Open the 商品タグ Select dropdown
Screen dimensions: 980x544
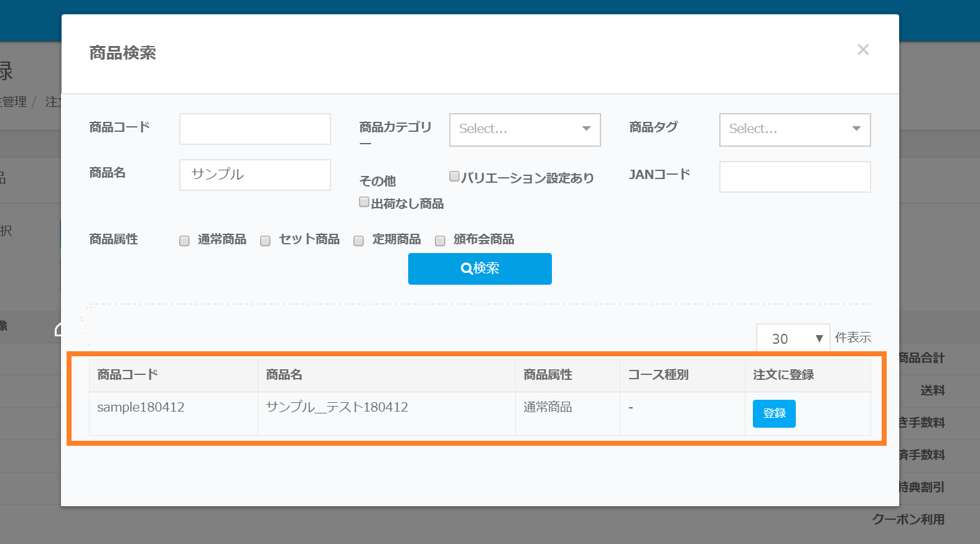tap(795, 129)
